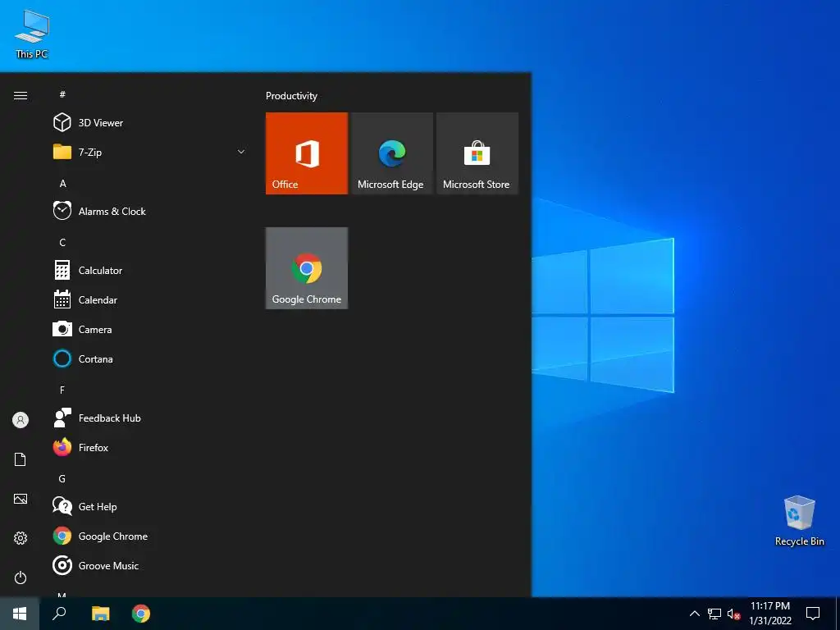This screenshot has height=630, width=840.
Task: Expand the 7-Zip folder chevron
Action: click(241, 152)
